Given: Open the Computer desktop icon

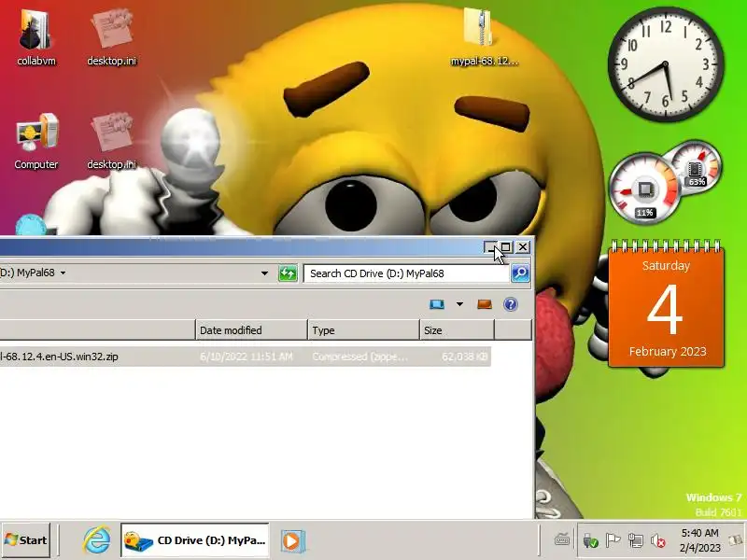Looking at the screenshot, I should 36,141.
